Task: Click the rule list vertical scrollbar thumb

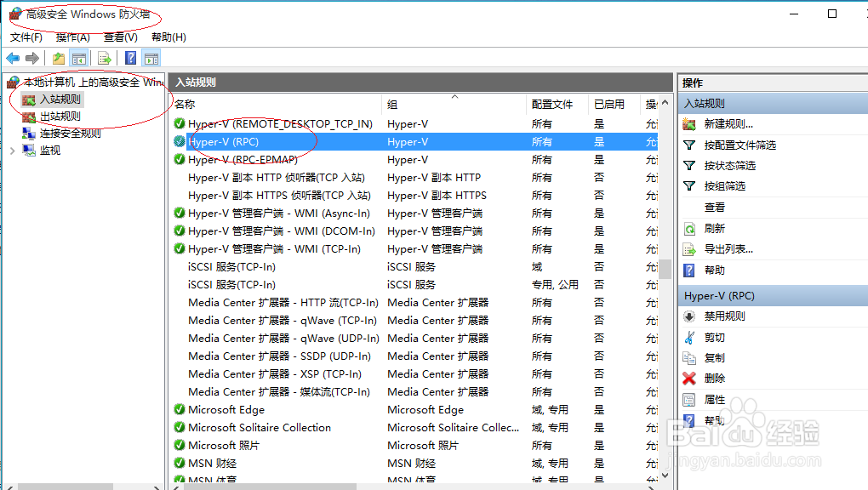Action: (x=665, y=269)
